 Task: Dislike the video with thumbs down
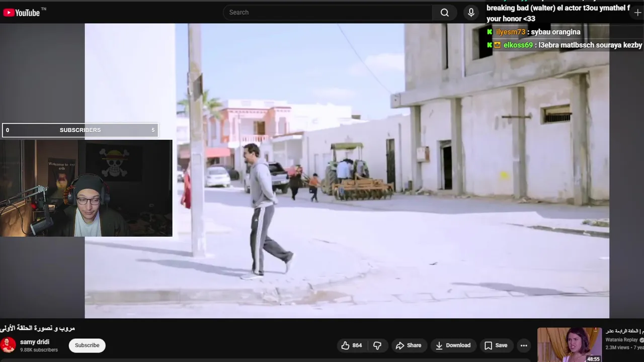[x=377, y=345]
